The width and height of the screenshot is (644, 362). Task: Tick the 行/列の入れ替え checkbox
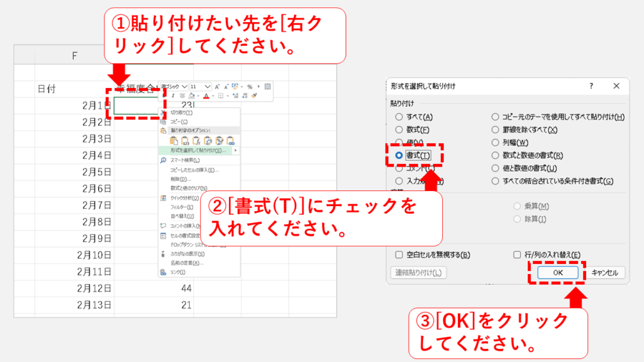pos(518,255)
